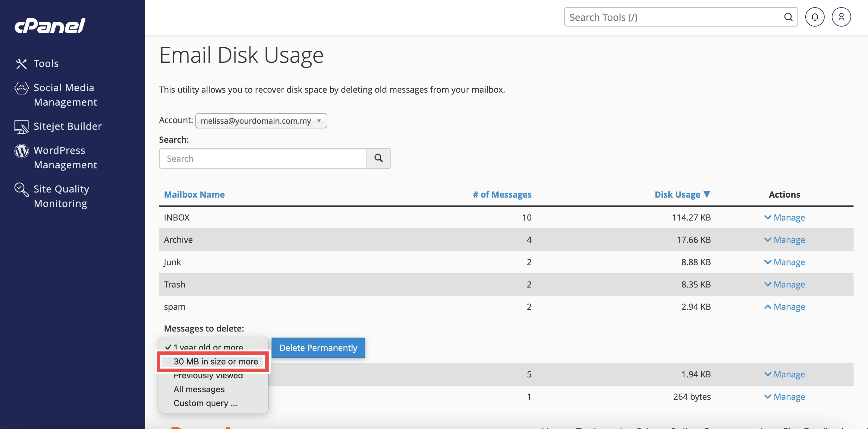The image size is (868, 429).
Task: Click the cPanel logo
Action: pos(50,26)
